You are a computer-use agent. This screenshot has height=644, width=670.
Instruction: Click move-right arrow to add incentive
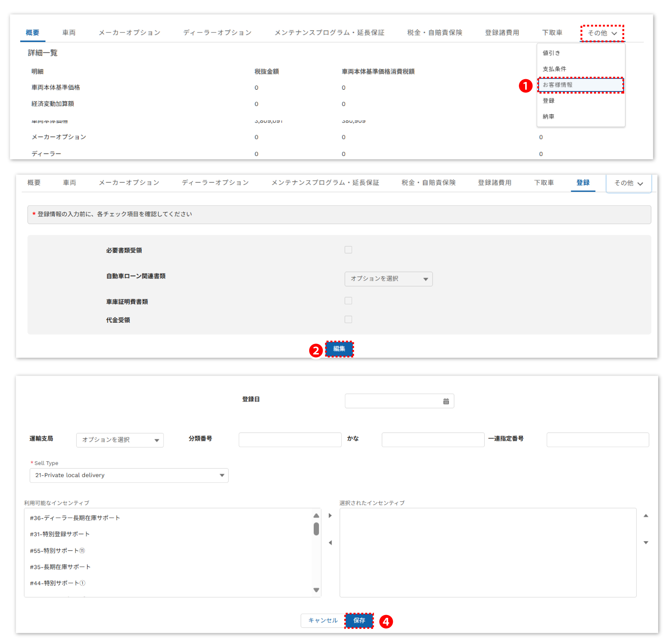tap(330, 515)
